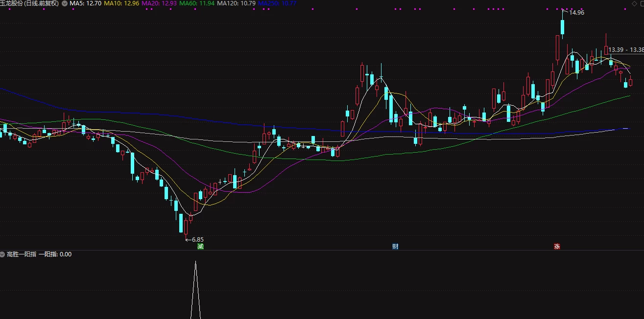Select the MA20: 12.93 label

(159, 3)
